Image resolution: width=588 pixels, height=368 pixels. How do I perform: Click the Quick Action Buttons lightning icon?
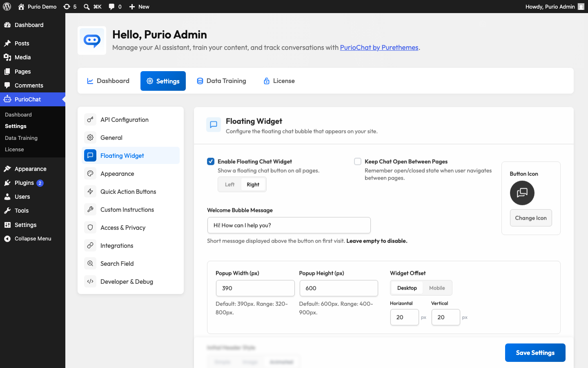(90, 191)
